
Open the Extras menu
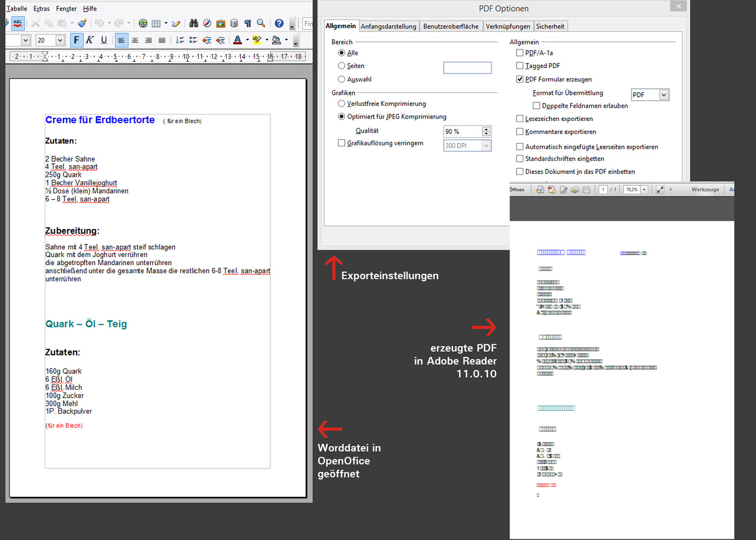click(41, 9)
